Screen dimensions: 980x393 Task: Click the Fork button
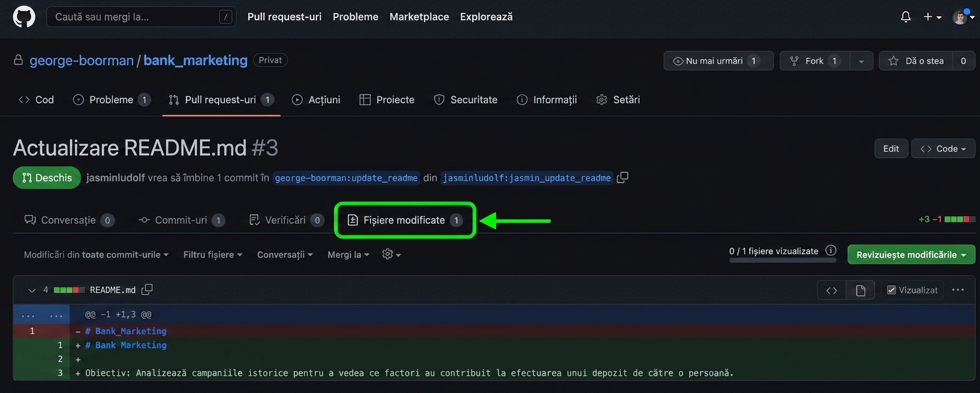[x=814, y=61]
